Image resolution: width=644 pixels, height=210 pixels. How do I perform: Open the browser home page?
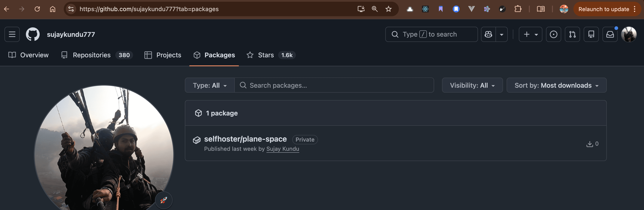point(52,9)
